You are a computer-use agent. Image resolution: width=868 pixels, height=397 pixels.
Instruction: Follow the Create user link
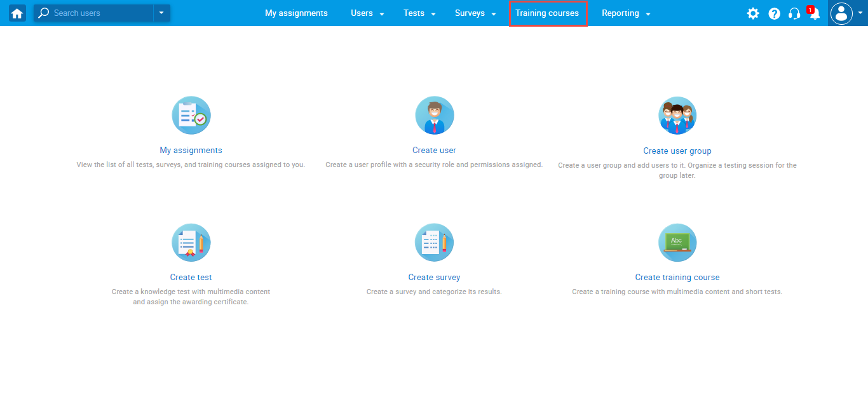point(435,151)
